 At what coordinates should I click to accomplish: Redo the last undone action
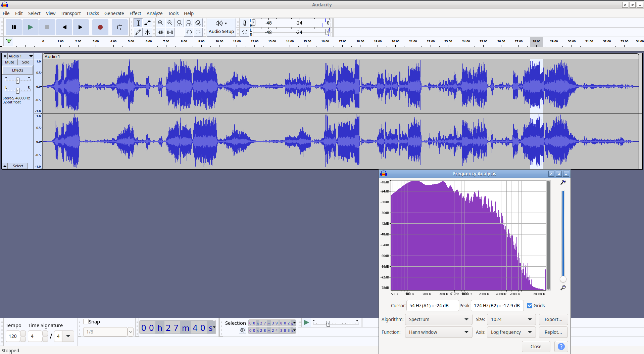tap(198, 32)
